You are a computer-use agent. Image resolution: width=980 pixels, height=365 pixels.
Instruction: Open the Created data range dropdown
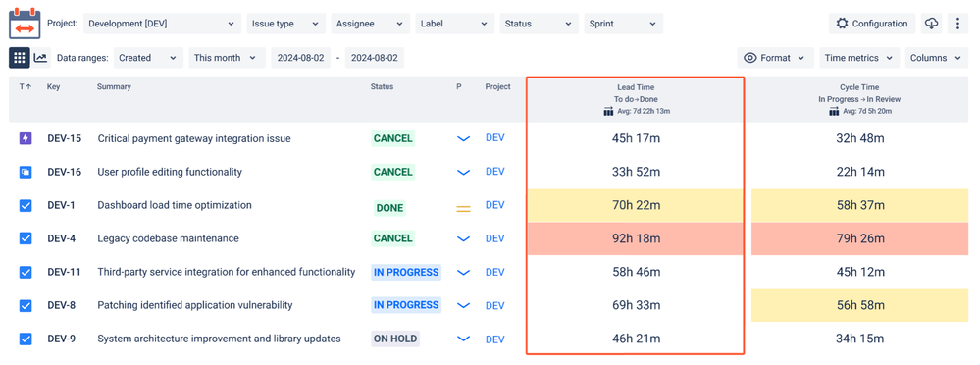coord(148,58)
